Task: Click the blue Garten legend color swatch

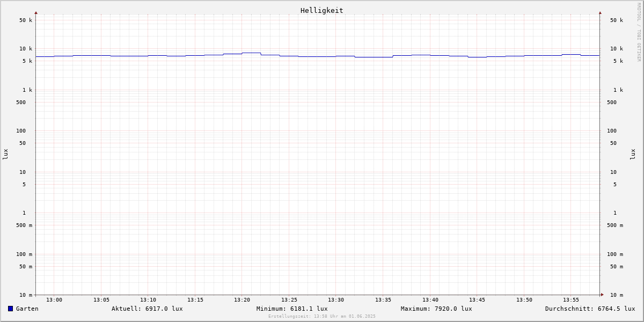Action: [x=10, y=309]
